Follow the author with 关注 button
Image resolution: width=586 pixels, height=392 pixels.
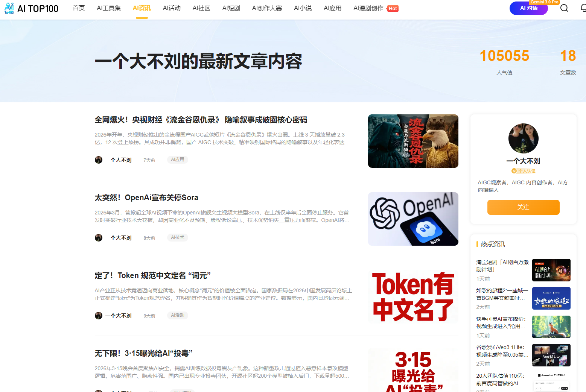(523, 207)
